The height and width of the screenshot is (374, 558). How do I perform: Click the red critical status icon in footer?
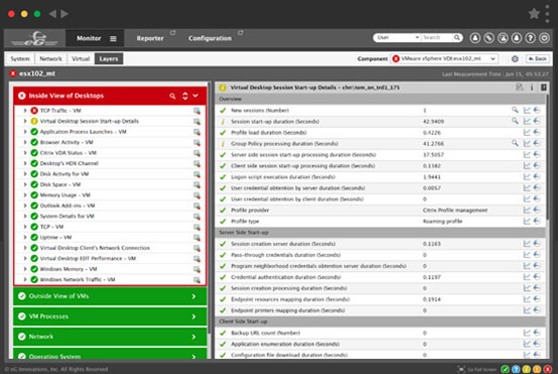pyautogui.click(x=548, y=369)
